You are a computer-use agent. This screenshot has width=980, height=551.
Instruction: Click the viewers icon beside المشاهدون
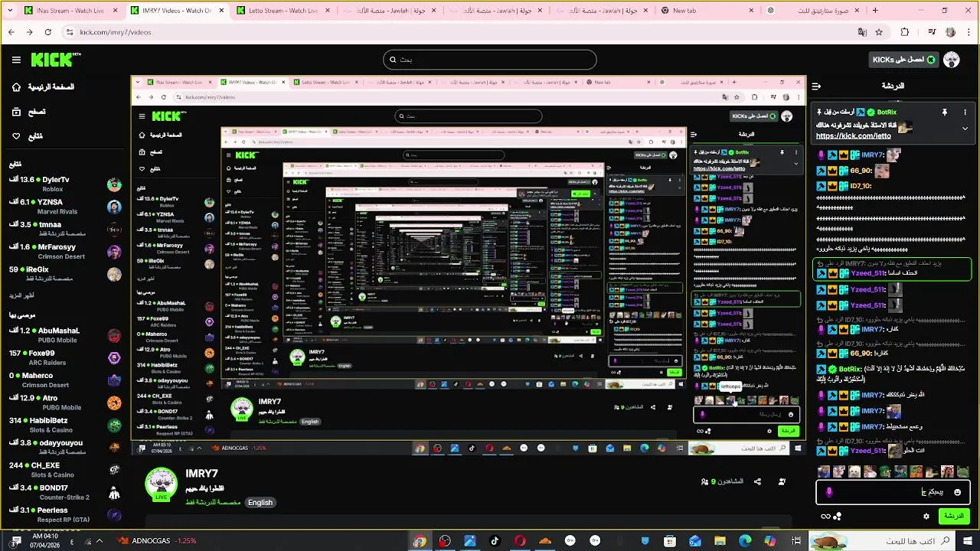(x=704, y=481)
